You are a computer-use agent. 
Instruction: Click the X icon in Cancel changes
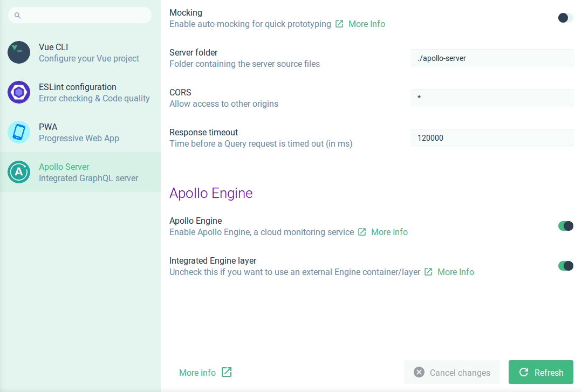point(419,372)
